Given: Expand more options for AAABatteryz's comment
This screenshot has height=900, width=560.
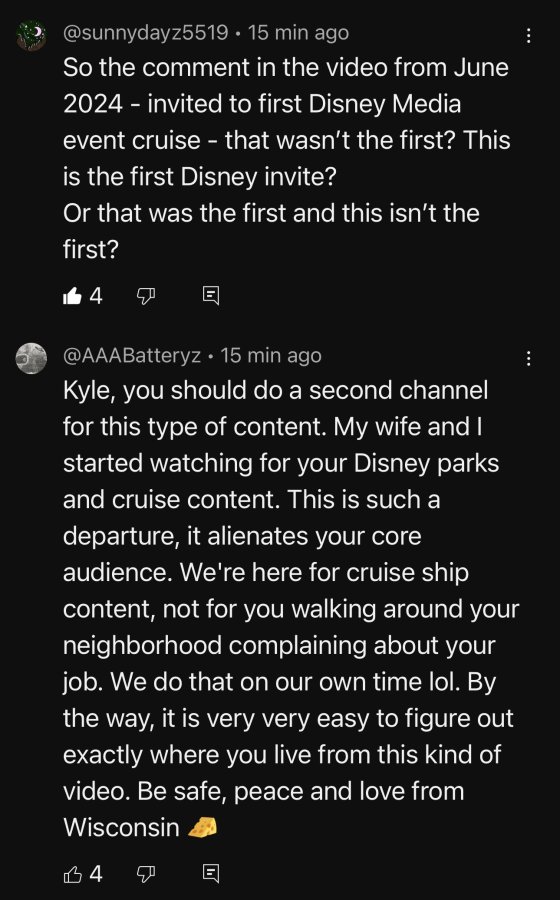Looking at the screenshot, I should (528, 359).
